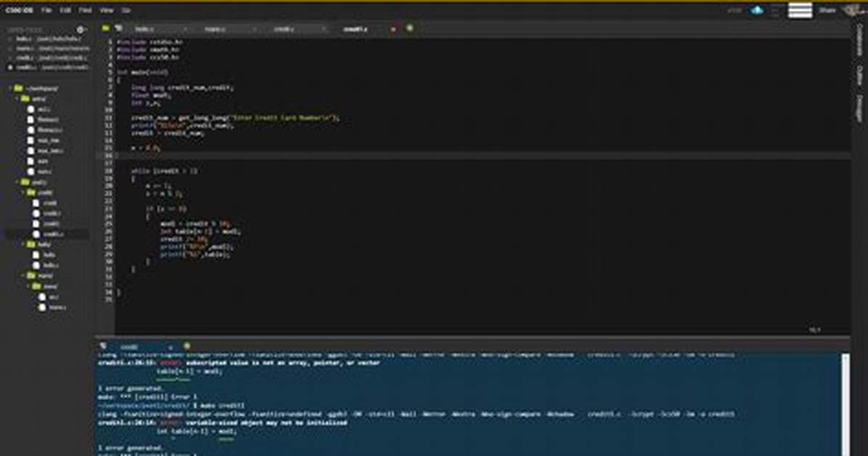The height and width of the screenshot is (456, 868).
Task: Collapse the credit folder arrow
Action: coord(22,192)
